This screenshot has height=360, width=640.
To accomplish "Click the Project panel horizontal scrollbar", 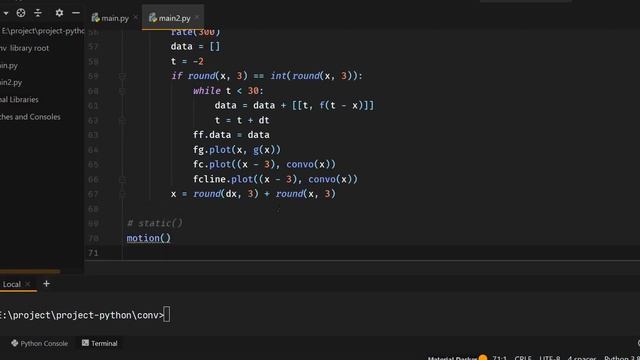I will point(30,271).
